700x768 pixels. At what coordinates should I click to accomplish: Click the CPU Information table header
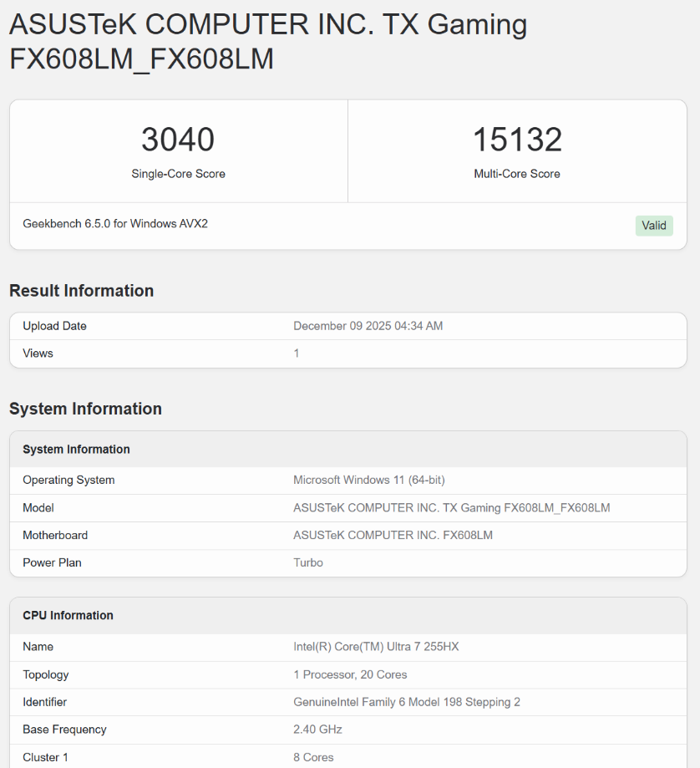[x=68, y=616]
